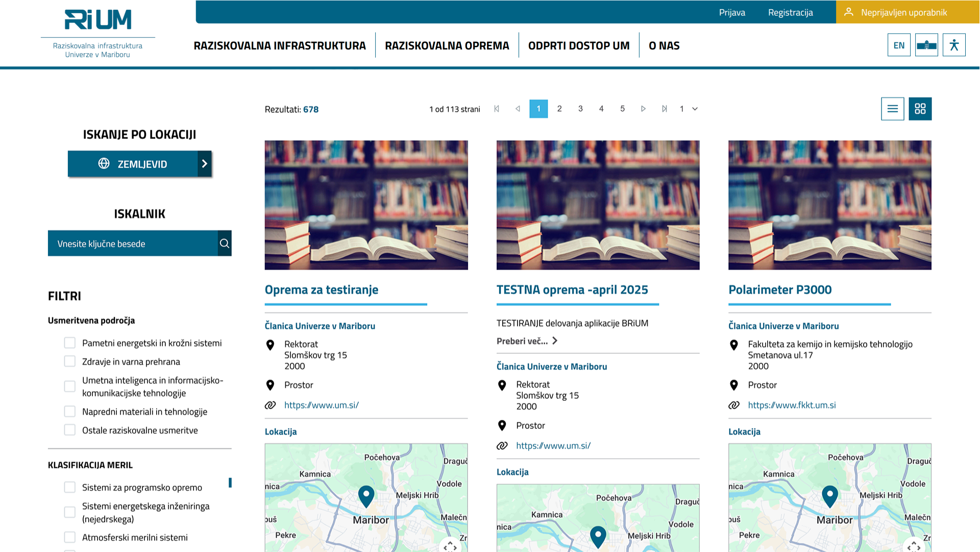Jump to last results page

click(664, 109)
